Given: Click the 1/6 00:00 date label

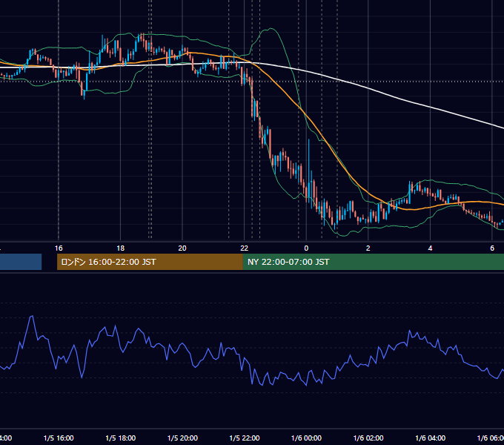Looking at the screenshot, I should coord(306,438).
